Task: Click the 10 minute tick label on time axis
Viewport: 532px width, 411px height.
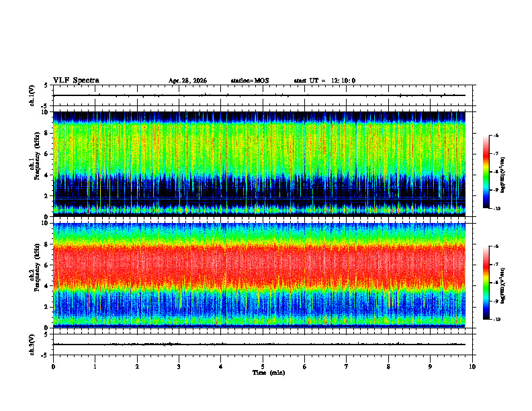Action: click(x=472, y=367)
